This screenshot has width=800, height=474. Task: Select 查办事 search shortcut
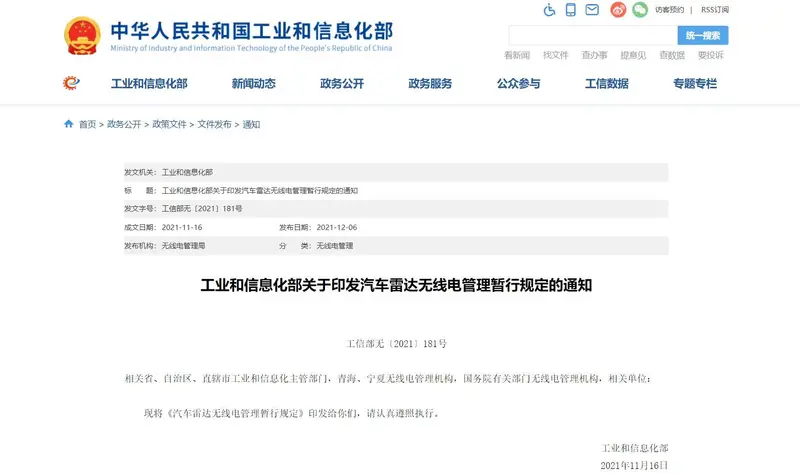point(594,55)
